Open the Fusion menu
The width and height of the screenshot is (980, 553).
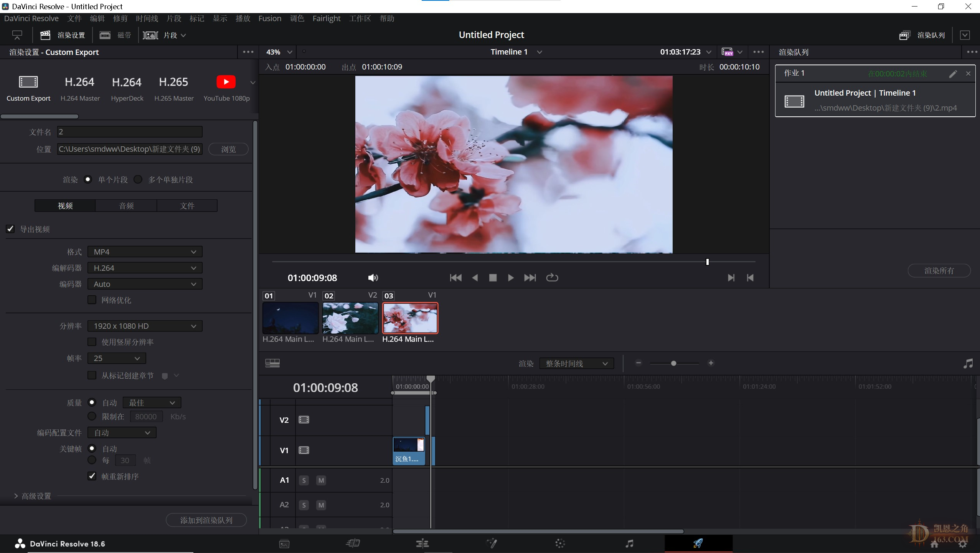270,18
